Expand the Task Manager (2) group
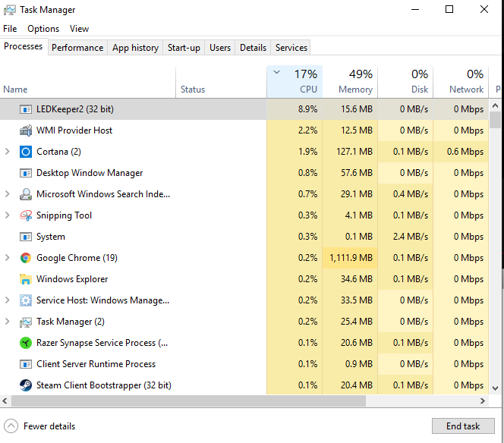 [x=8, y=321]
